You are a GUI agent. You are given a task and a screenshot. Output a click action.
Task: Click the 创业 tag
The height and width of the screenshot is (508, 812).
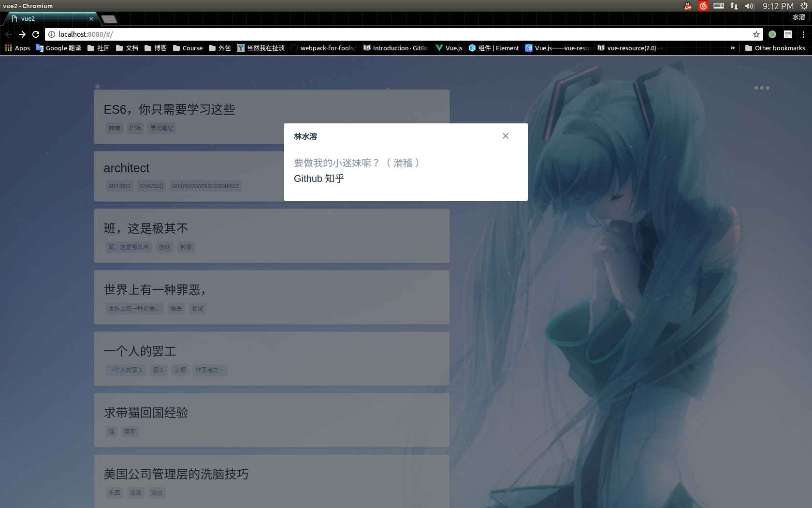pyautogui.click(x=165, y=247)
